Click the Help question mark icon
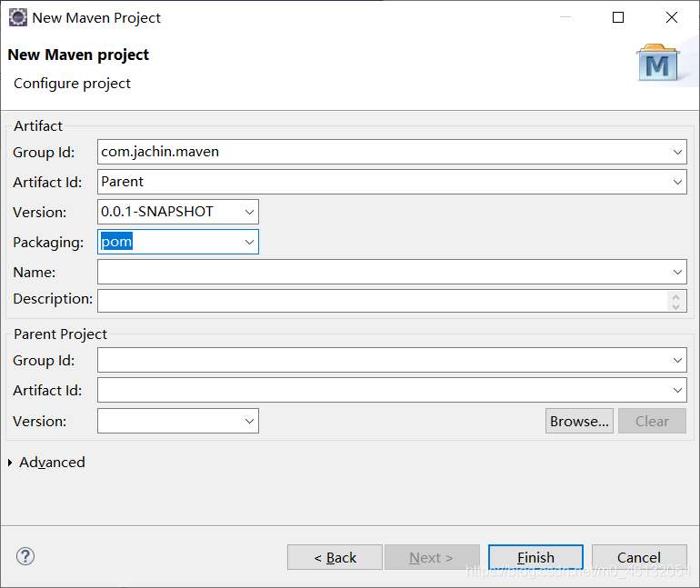 25,556
